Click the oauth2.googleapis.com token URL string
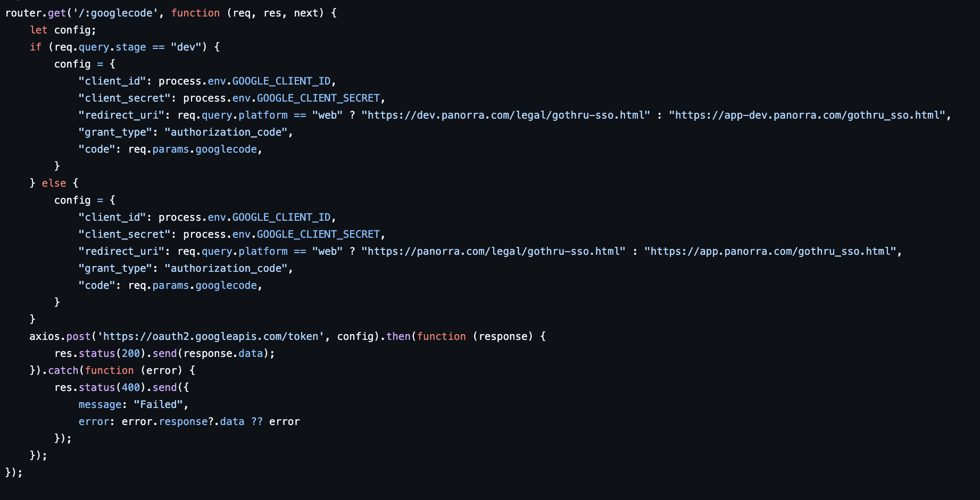Image resolution: width=980 pixels, height=500 pixels. coord(211,336)
